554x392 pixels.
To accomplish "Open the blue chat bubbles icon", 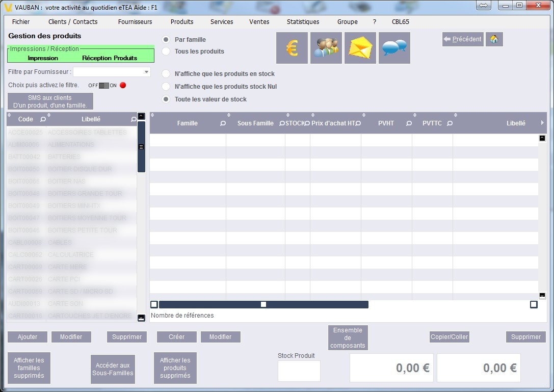I will point(394,48).
